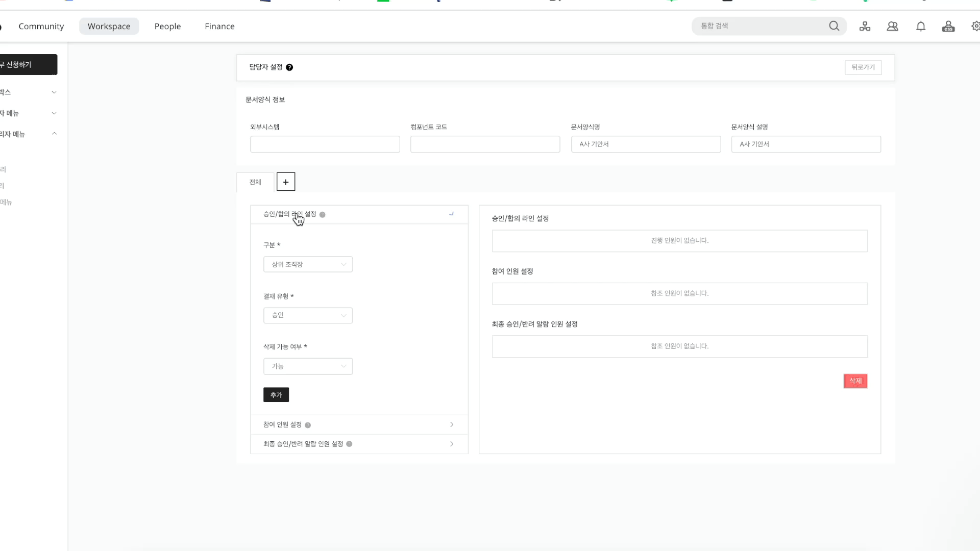Click the 외부시스템 input field
Screen dimensions: 980x551
pyautogui.click(x=325, y=144)
